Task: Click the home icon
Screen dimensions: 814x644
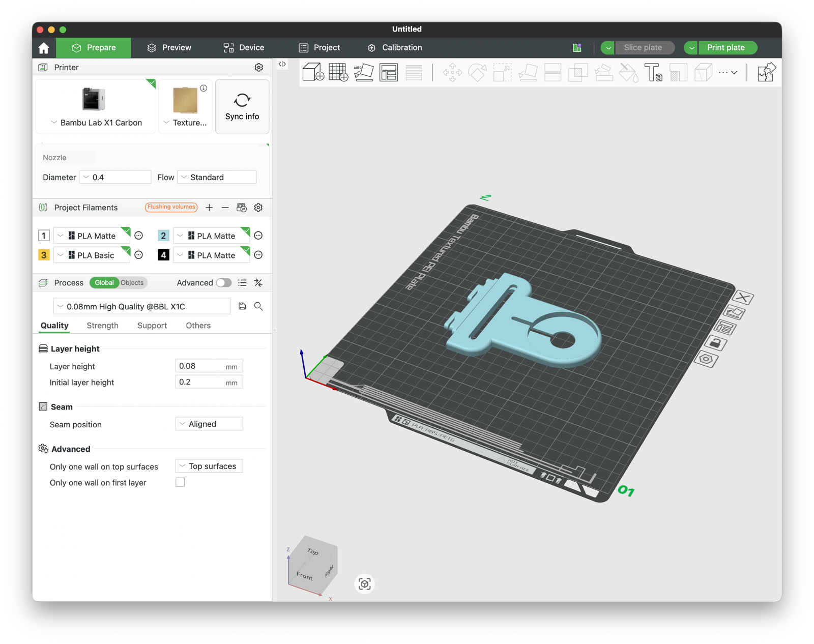Action: 44,48
